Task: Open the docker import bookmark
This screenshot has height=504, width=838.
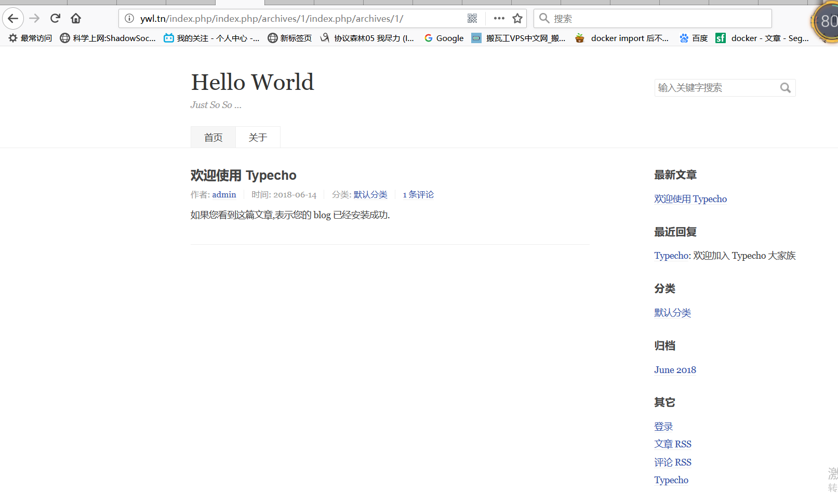Action: pos(622,38)
